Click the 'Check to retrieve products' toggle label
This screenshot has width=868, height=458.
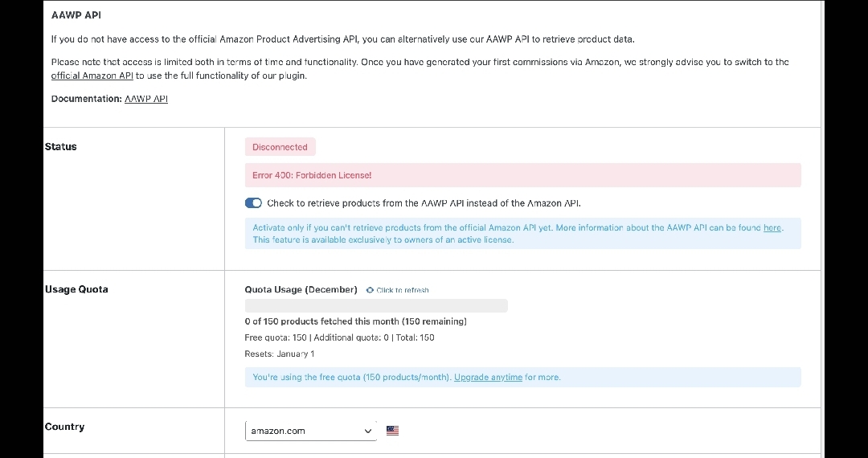[x=424, y=203]
